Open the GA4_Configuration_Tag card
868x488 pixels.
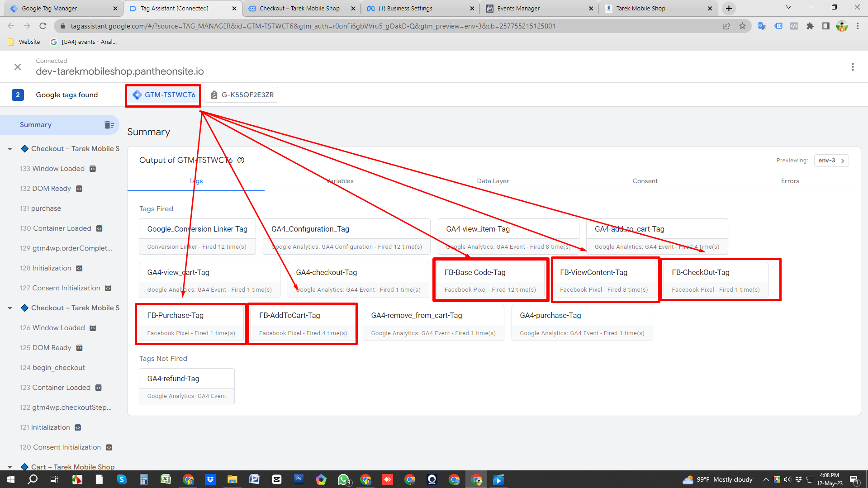click(x=346, y=237)
